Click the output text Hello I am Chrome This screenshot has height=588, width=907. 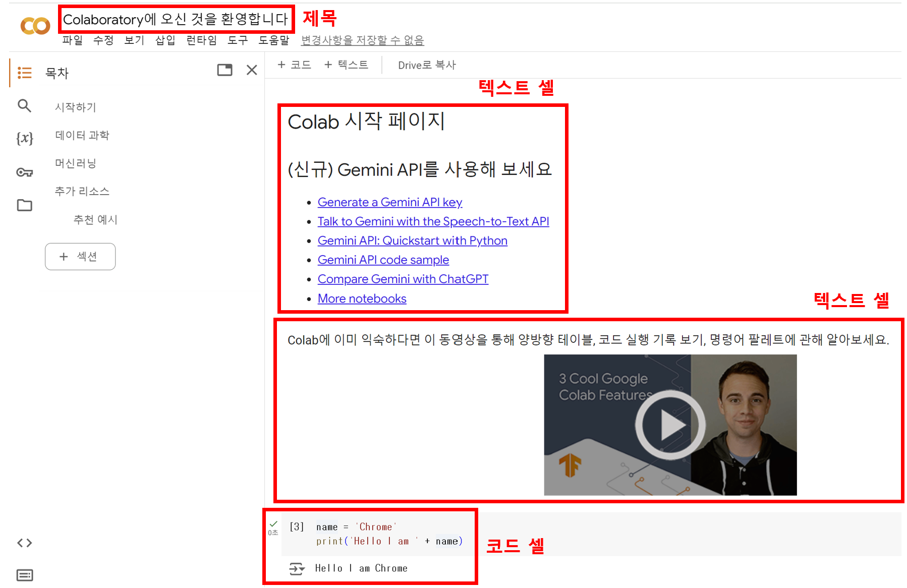pos(361,568)
